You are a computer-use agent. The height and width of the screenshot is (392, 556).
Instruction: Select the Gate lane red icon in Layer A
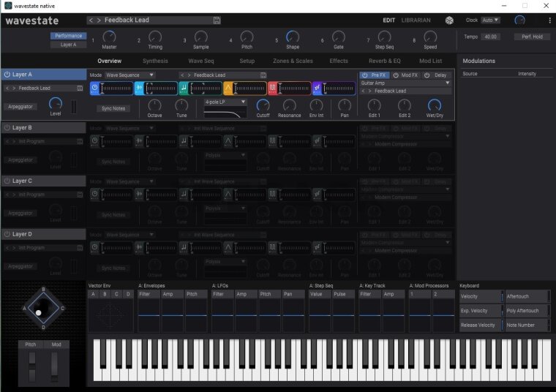tap(273, 88)
